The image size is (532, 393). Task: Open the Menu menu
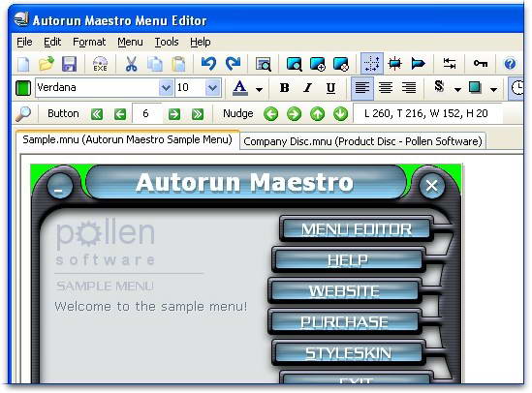click(x=130, y=42)
